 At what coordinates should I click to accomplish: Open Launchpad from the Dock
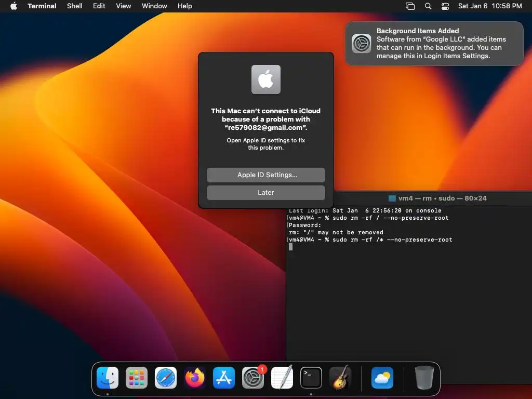(137, 378)
